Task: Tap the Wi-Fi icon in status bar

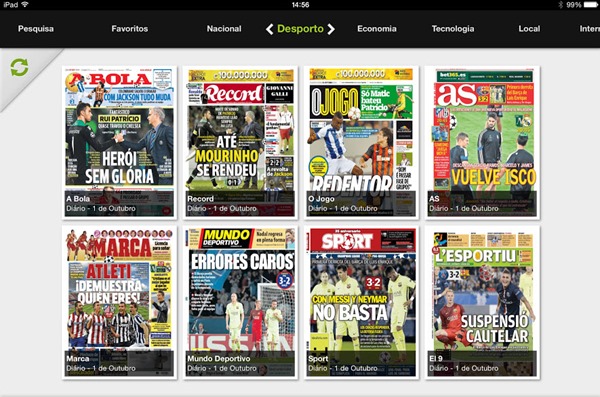Action: [x=25, y=5]
